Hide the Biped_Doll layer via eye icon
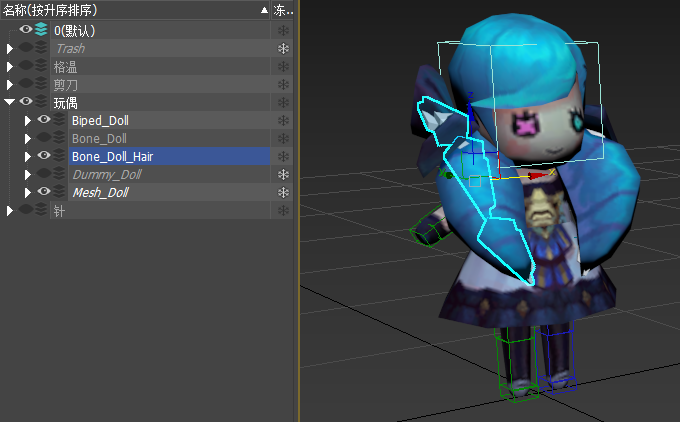 (44, 120)
